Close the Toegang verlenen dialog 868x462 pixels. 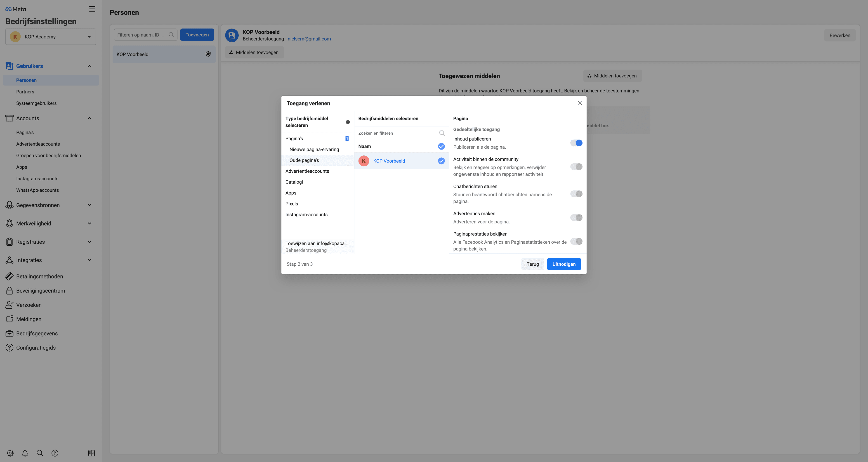click(580, 103)
